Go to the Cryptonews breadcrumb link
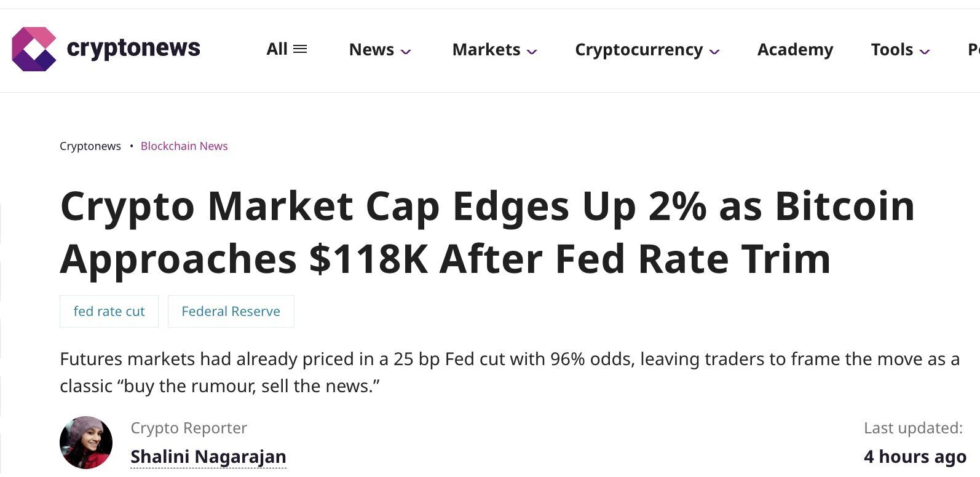 90,146
